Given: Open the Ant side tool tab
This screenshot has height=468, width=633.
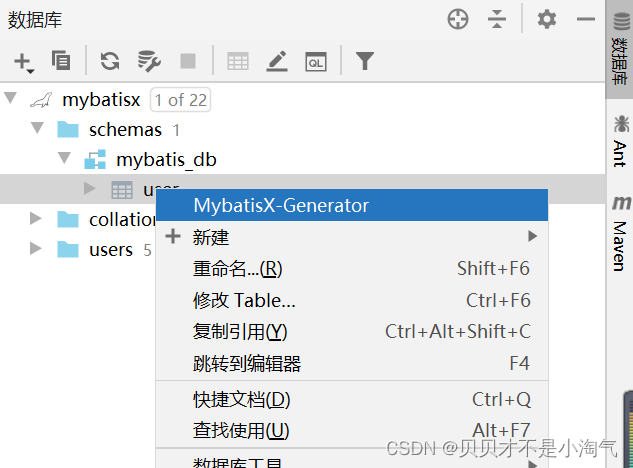Looking at the screenshot, I should [620, 141].
